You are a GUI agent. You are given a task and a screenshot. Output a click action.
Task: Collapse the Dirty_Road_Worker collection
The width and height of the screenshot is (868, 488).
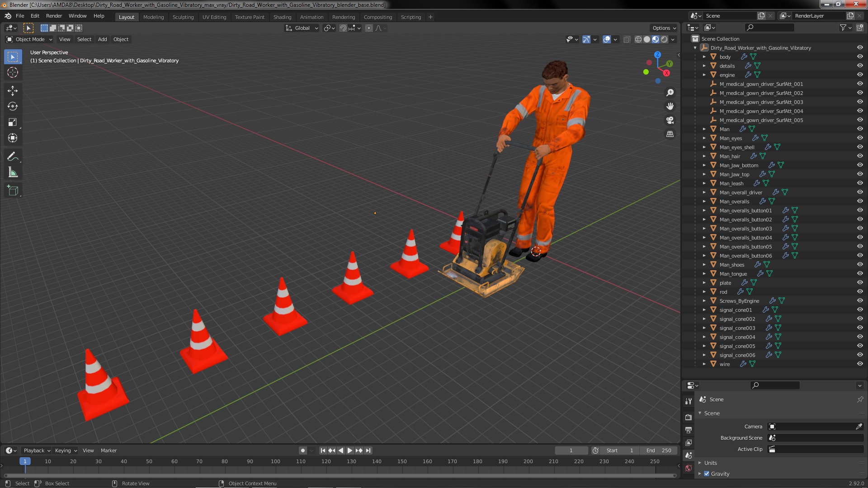point(695,48)
